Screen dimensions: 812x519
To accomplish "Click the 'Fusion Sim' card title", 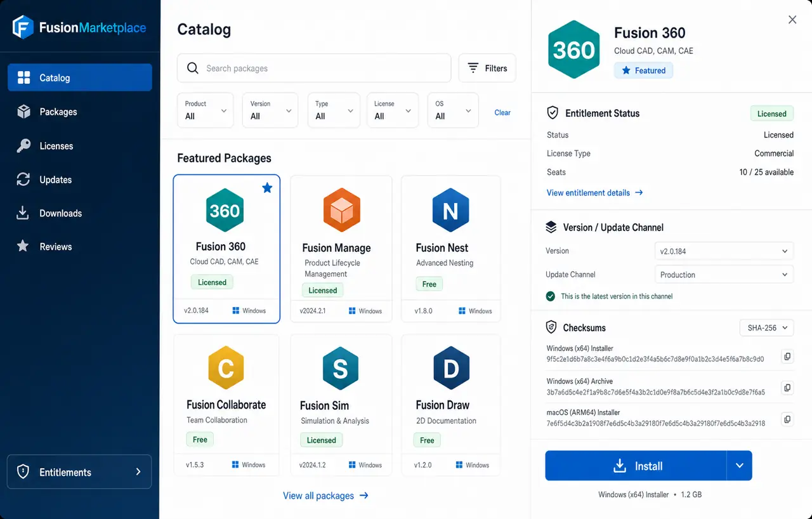I will pos(324,405).
